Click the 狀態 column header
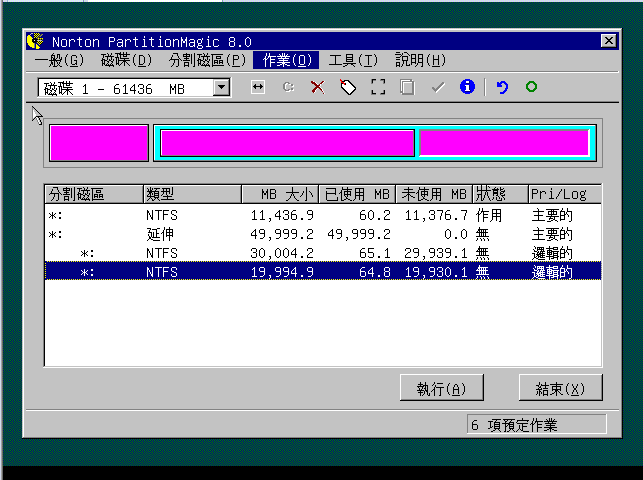 click(x=500, y=194)
